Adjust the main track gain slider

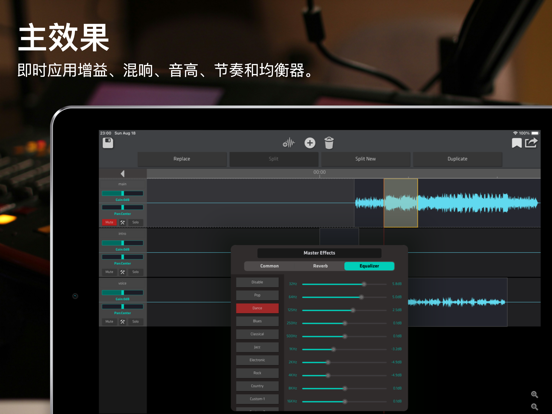click(x=123, y=193)
